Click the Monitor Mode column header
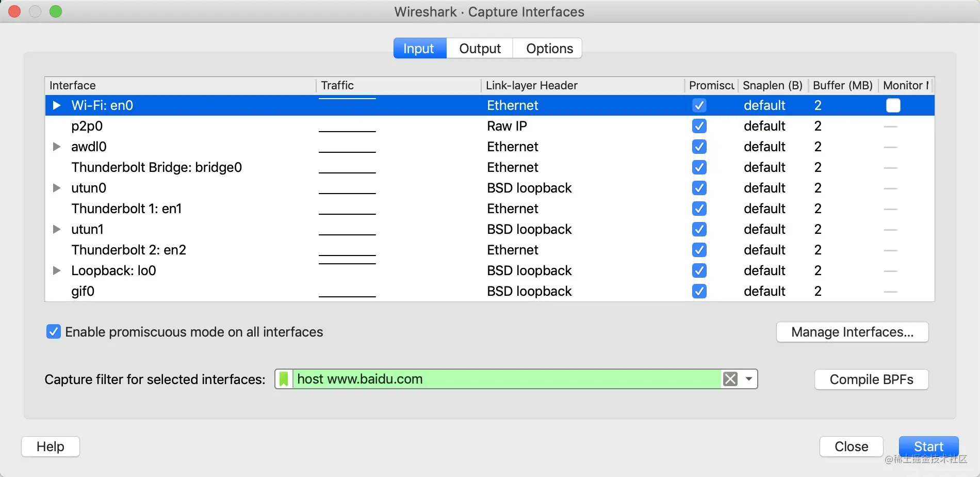 click(x=906, y=86)
